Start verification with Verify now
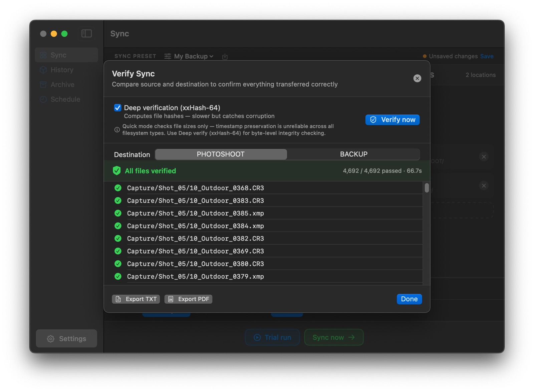 point(392,120)
